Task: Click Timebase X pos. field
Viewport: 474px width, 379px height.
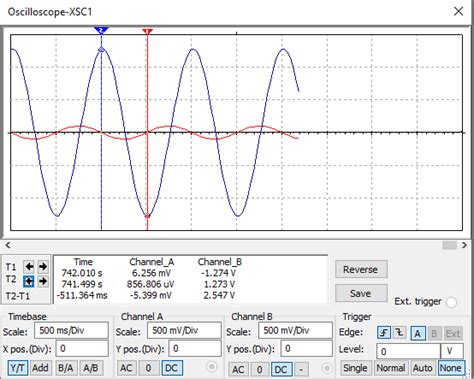Action: coord(82,349)
